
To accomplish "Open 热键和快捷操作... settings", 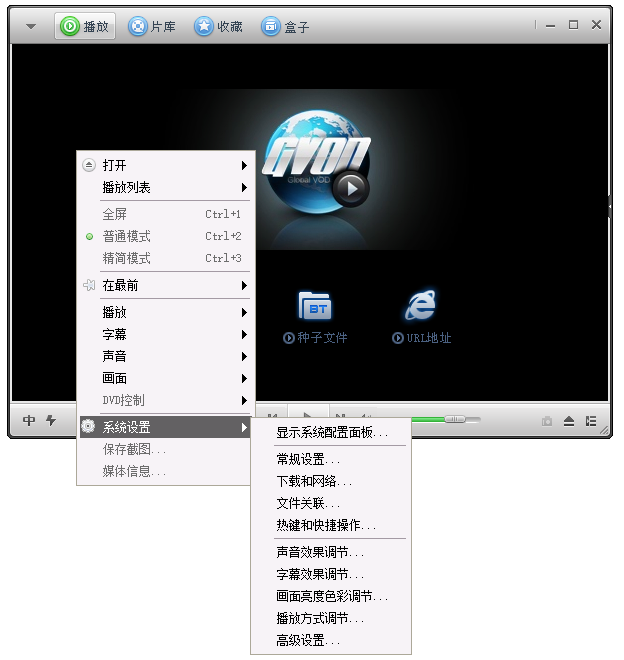I will pyautogui.click(x=331, y=525).
